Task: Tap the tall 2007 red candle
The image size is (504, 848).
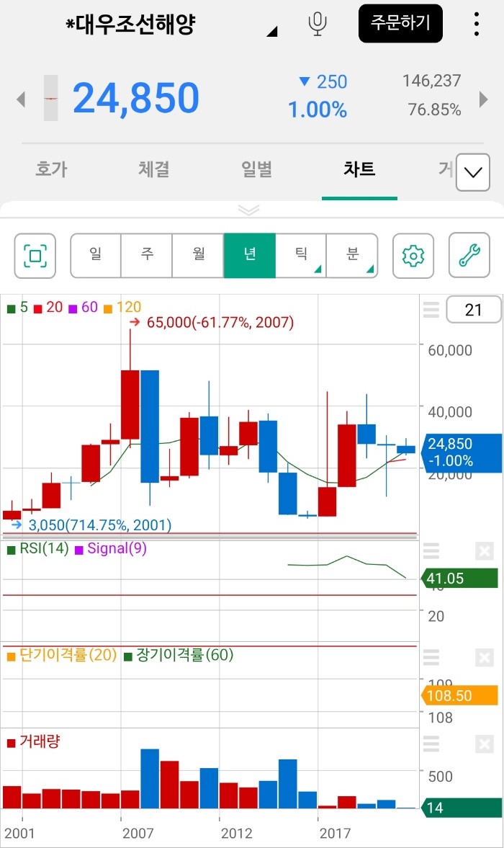Action: pyautogui.click(x=130, y=404)
